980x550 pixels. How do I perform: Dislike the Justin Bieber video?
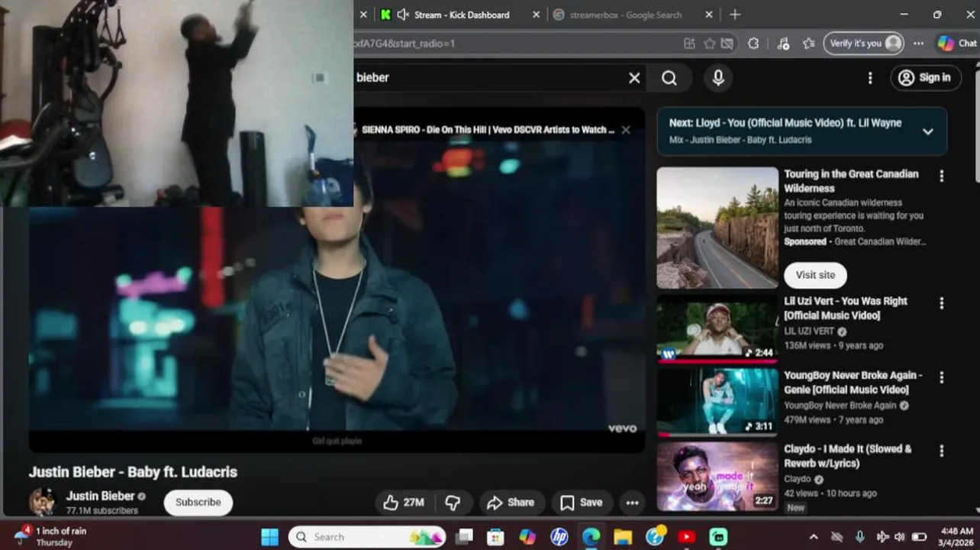point(453,503)
